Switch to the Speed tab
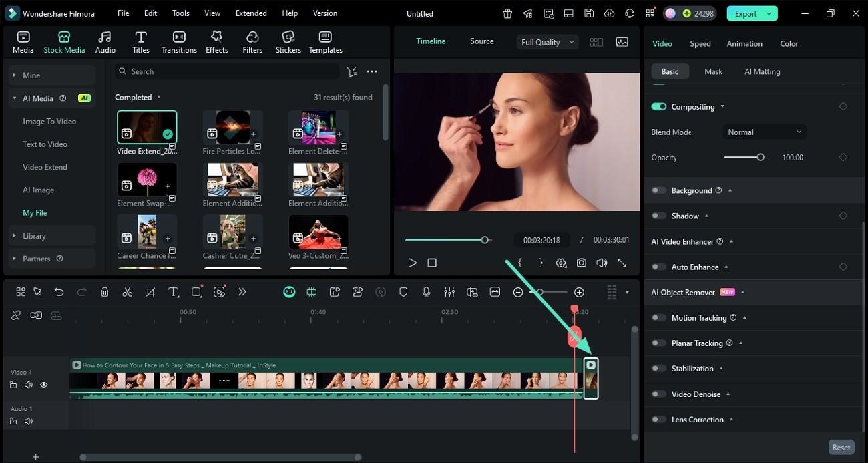The image size is (868, 463). click(700, 43)
